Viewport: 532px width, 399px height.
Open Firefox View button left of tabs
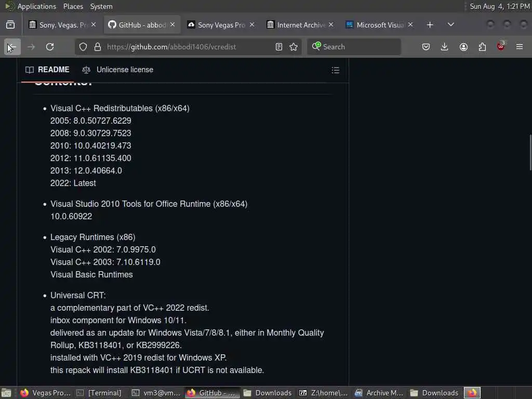point(10,25)
